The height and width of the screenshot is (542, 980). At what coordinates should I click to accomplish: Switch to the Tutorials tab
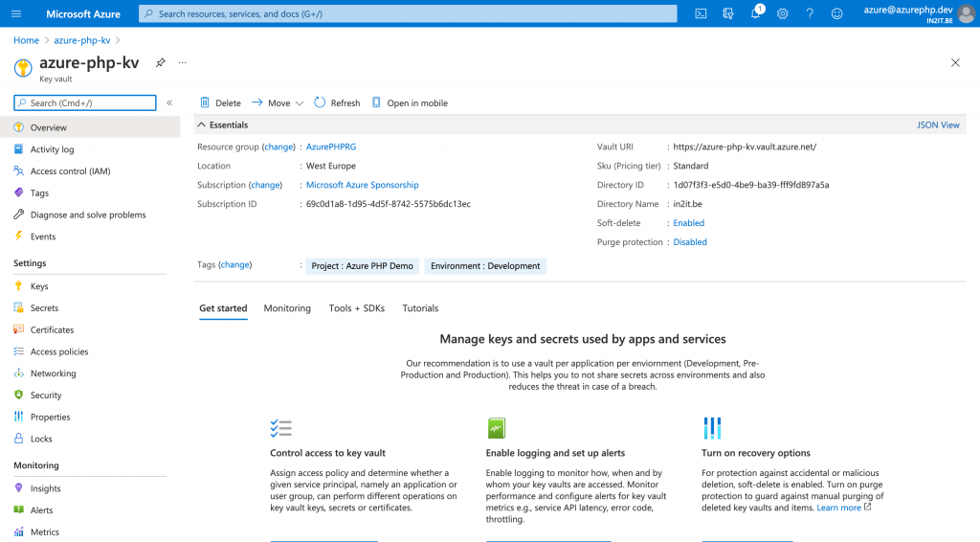[420, 308]
